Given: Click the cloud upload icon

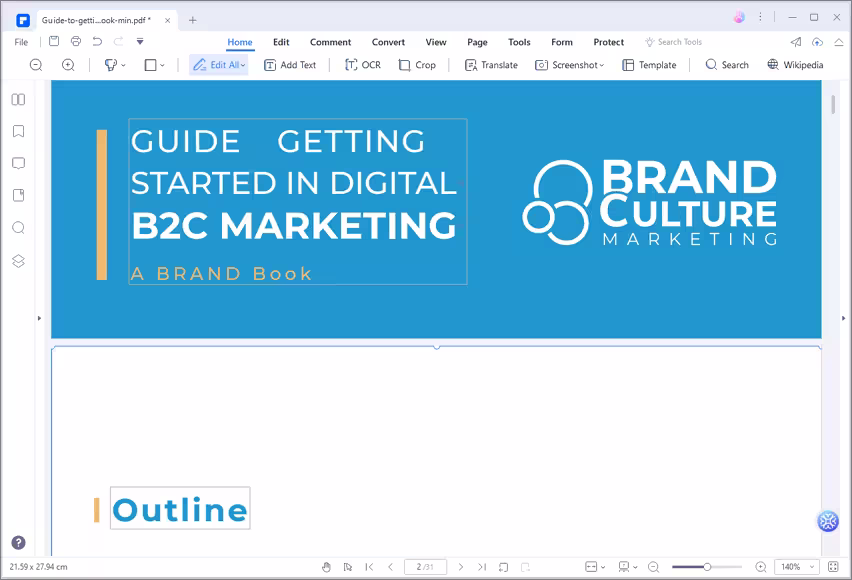Looking at the screenshot, I should pyautogui.click(x=817, y=42).
